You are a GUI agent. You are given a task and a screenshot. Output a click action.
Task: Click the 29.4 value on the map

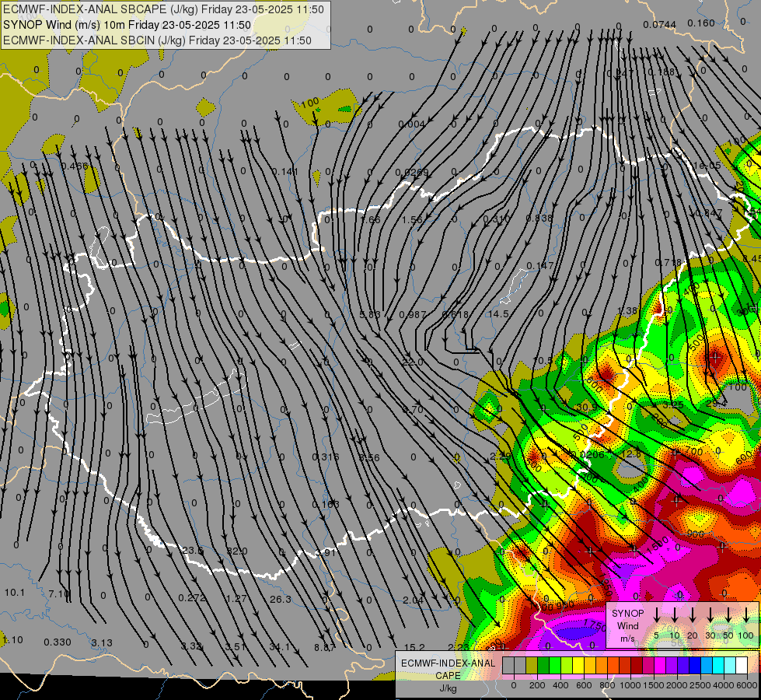tap(716, 403)
